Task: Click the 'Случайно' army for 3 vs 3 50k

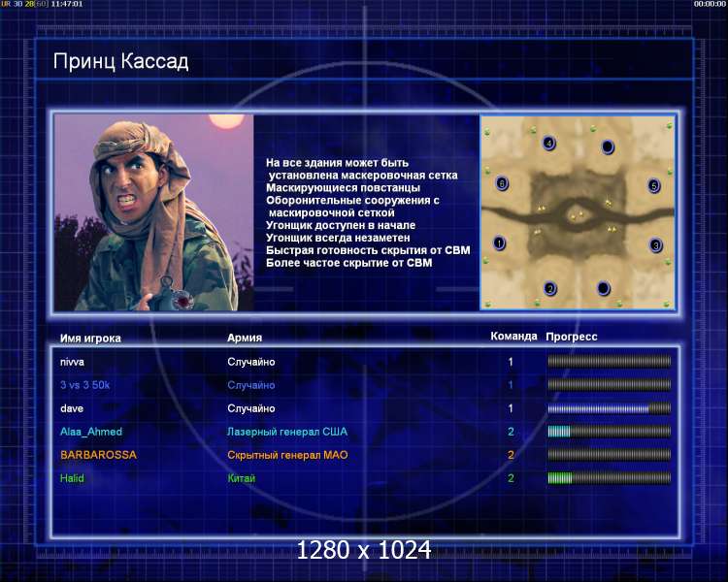Action: click(x=251, y=385)
